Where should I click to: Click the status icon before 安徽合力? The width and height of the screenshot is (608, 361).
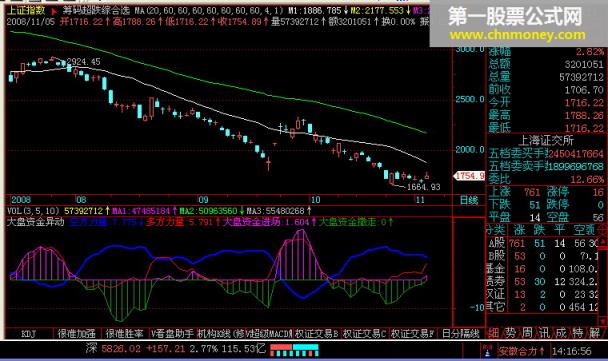point(488,351)
